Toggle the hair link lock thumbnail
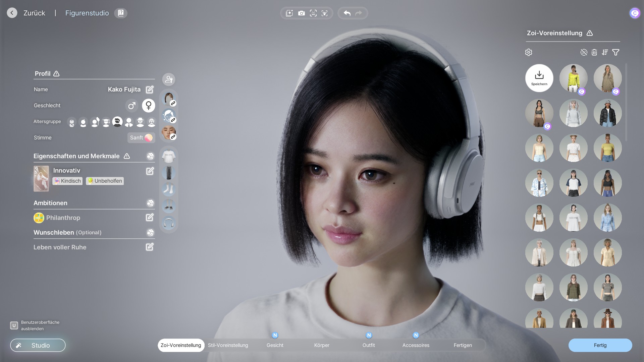The image size is (644, 362). click(x=169, y=99)
